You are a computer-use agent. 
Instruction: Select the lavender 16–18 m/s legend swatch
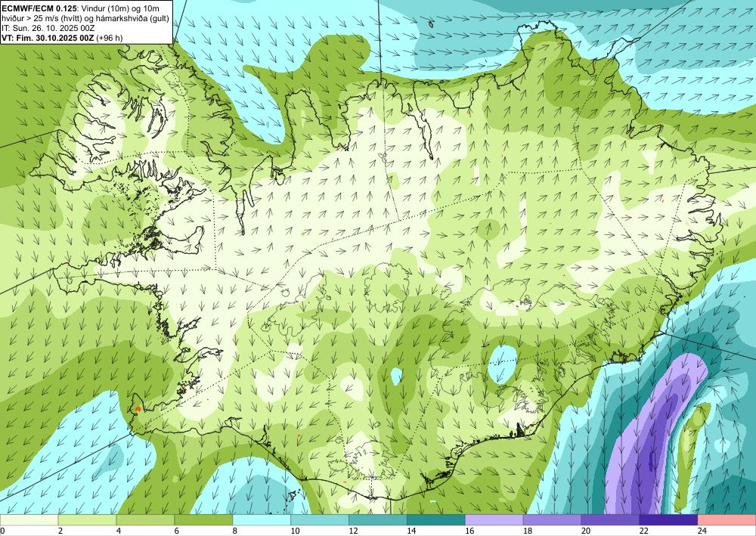[x=494, y=520]
